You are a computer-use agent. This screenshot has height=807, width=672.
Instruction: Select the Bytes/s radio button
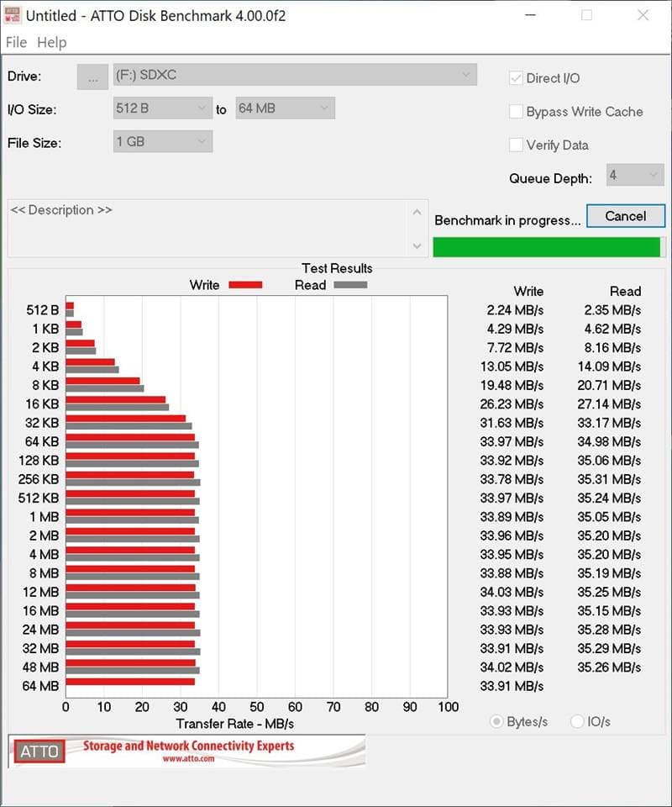[x=496, y=721]
